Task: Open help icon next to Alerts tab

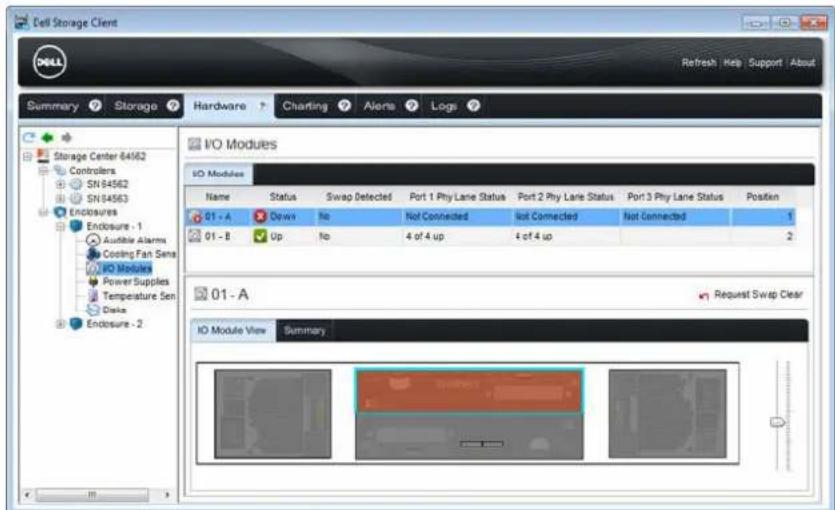Action: (412, 105)
